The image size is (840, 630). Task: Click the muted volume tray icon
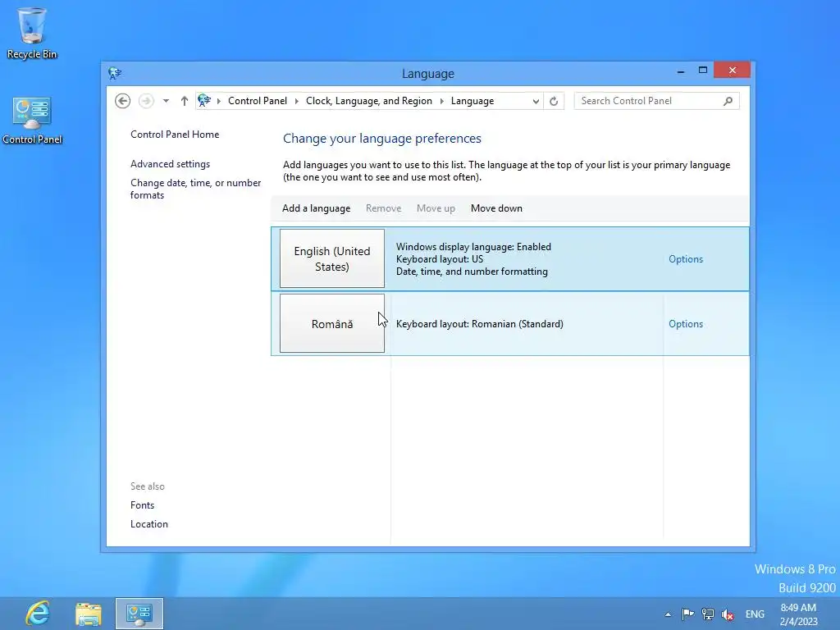click(728, 614)
